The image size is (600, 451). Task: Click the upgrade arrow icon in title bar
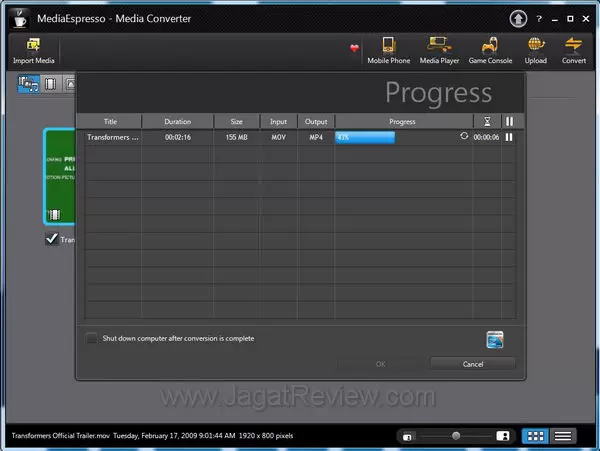(518, 18)
